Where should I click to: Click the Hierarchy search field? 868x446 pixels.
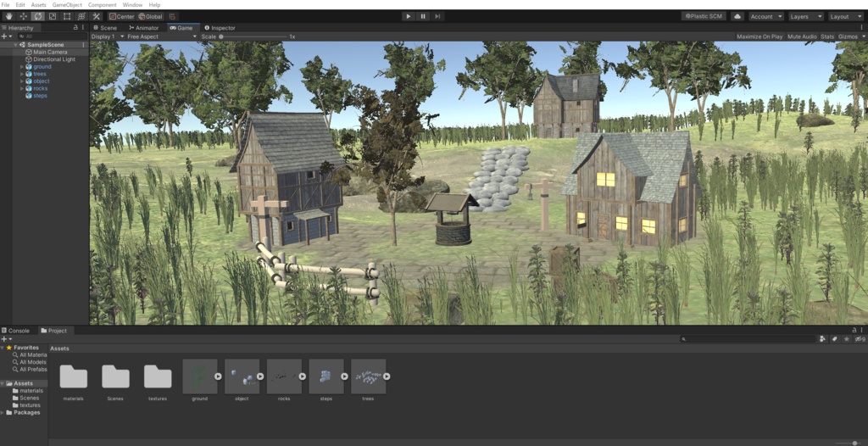[x=51, y=36]
